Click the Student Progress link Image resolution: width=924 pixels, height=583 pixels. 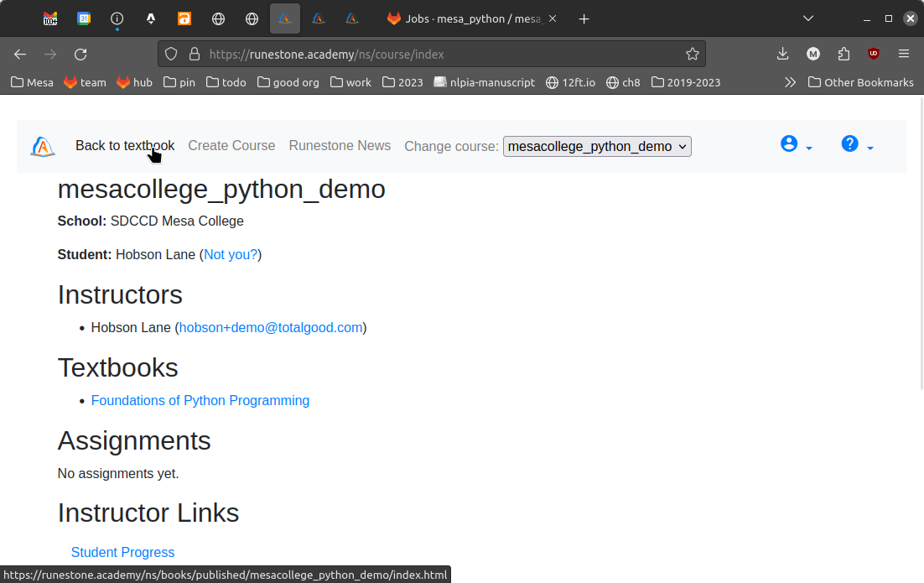[x=122, y=553]
